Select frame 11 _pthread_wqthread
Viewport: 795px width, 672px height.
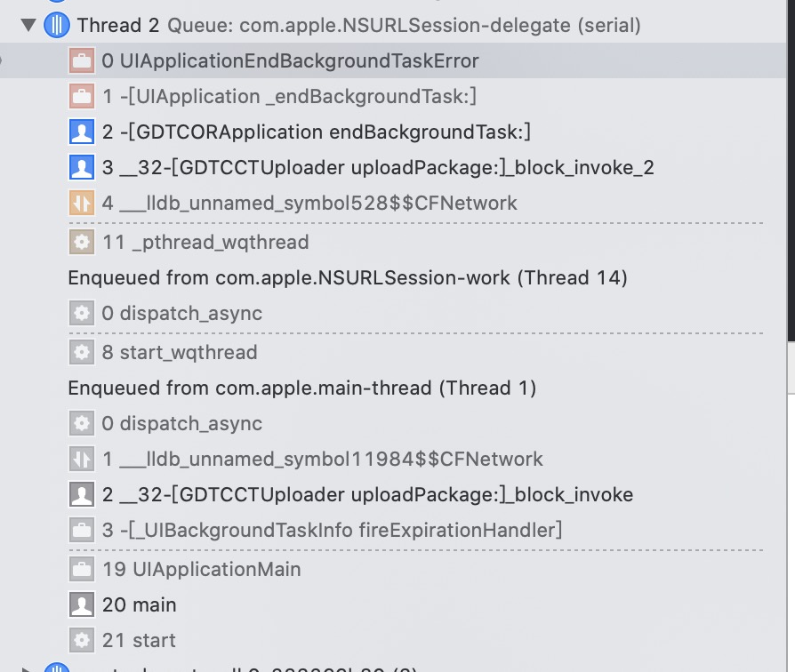[x=393, y=243]
